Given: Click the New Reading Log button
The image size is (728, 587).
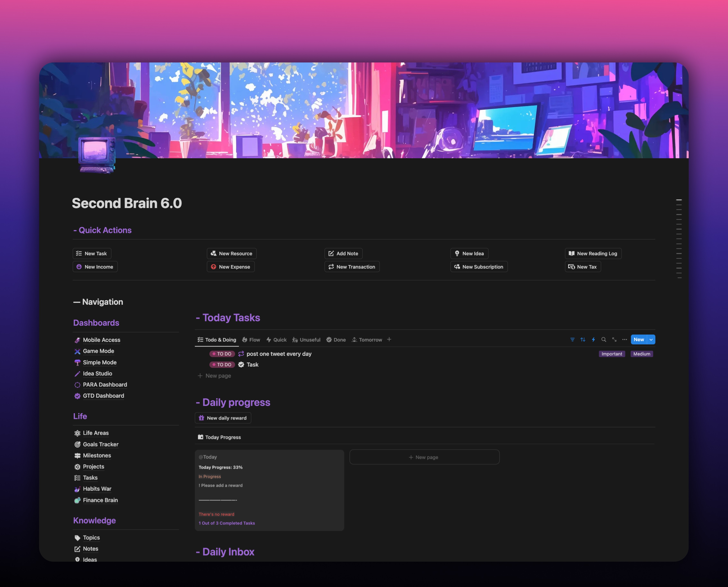Looking at the screenshot, I should [x=593, y=253].
